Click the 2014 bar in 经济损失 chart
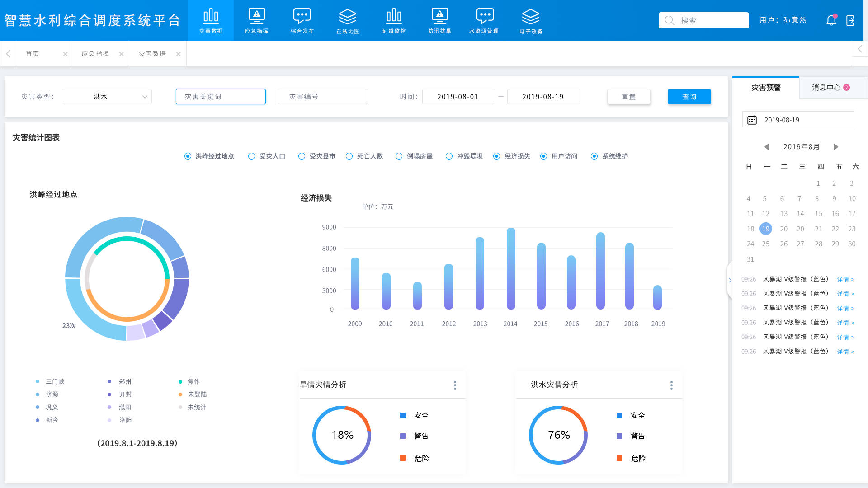The image size is (868, 488). click(511, 269)
